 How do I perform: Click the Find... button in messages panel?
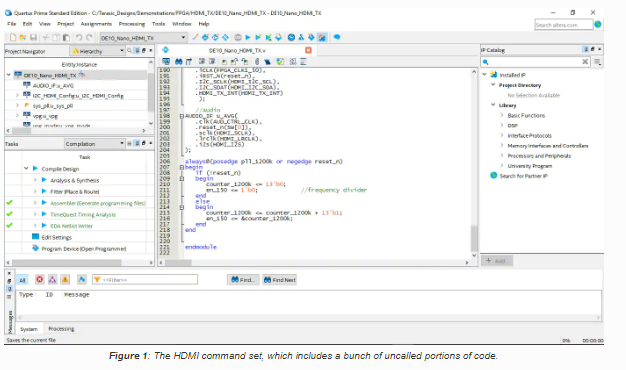243,280
